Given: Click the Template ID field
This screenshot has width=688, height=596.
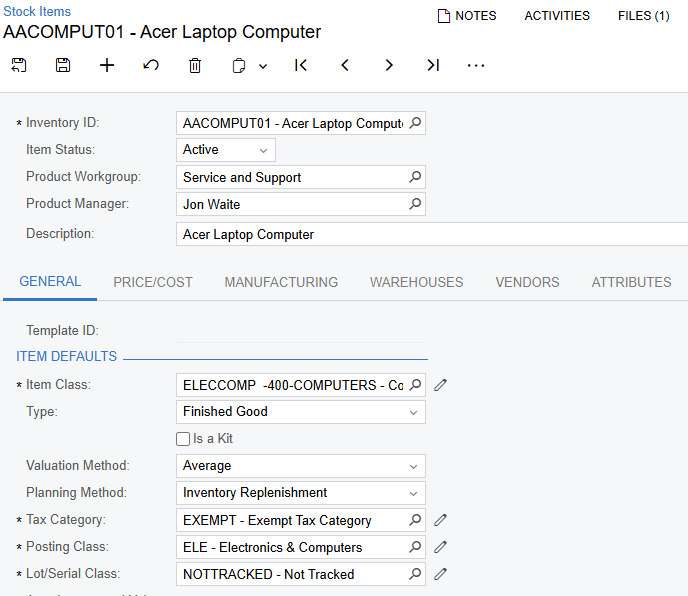Looking at the screenshot, I should click(x=301, y=330).
